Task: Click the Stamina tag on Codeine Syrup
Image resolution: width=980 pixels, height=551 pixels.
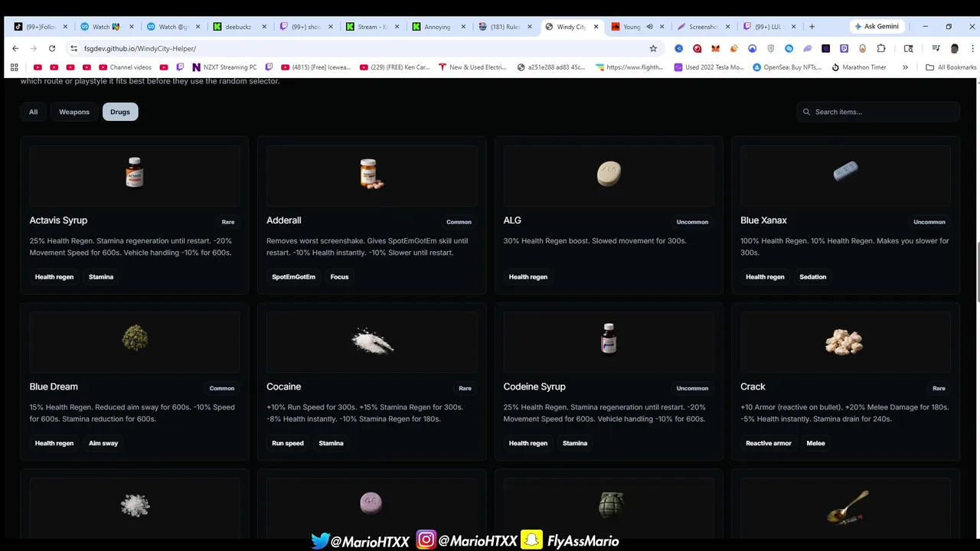Action: 575,443
